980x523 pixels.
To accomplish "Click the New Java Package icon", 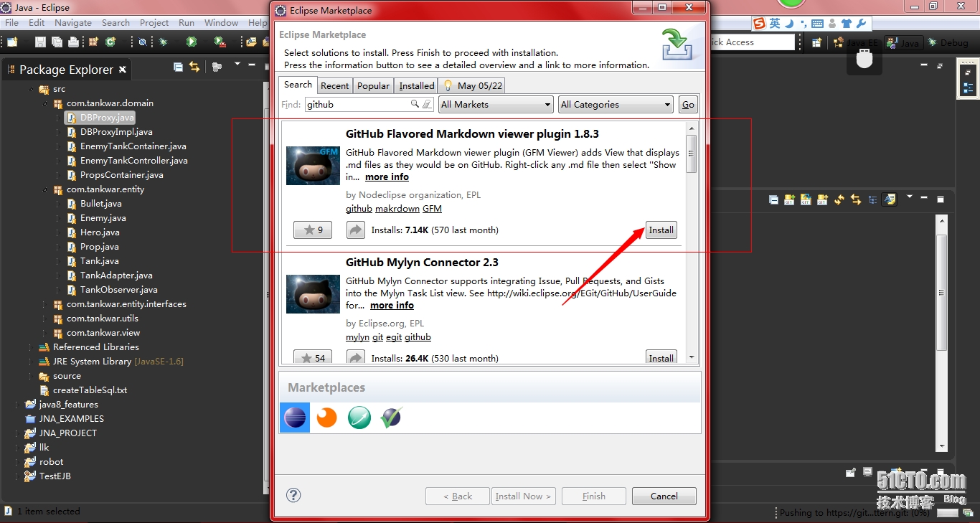I will coord(93,42).
